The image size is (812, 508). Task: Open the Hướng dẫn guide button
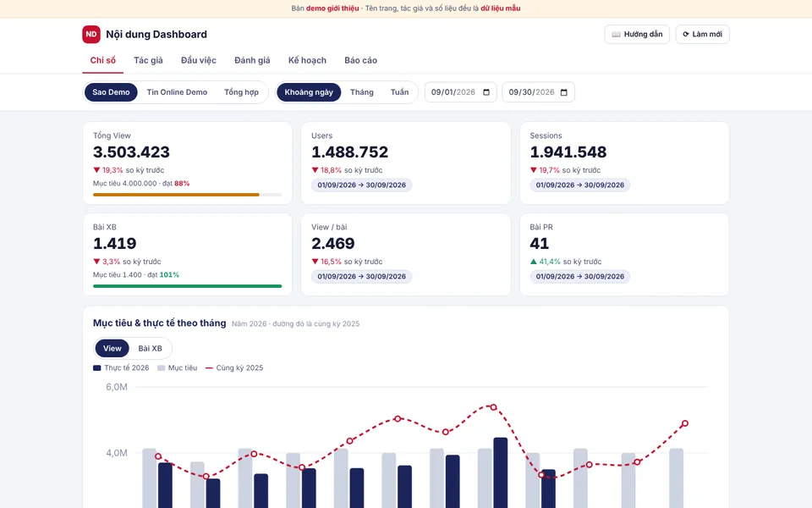point(637,34)
